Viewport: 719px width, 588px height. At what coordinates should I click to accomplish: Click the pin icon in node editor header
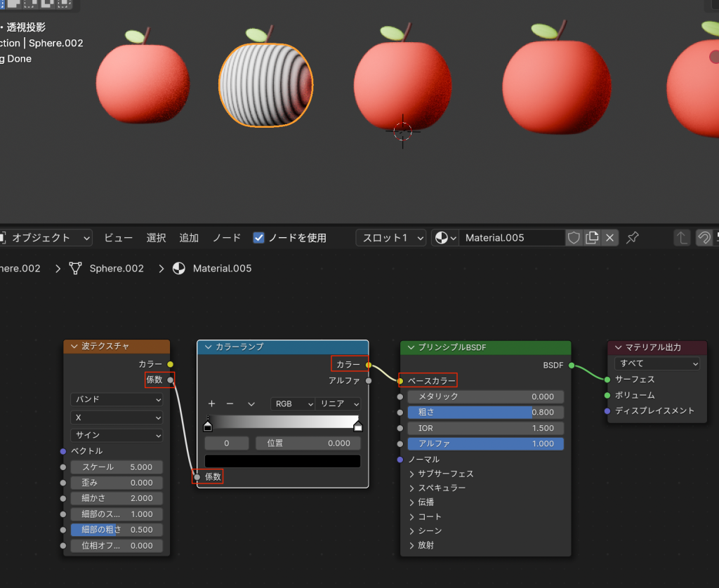[x=633, y=238]
